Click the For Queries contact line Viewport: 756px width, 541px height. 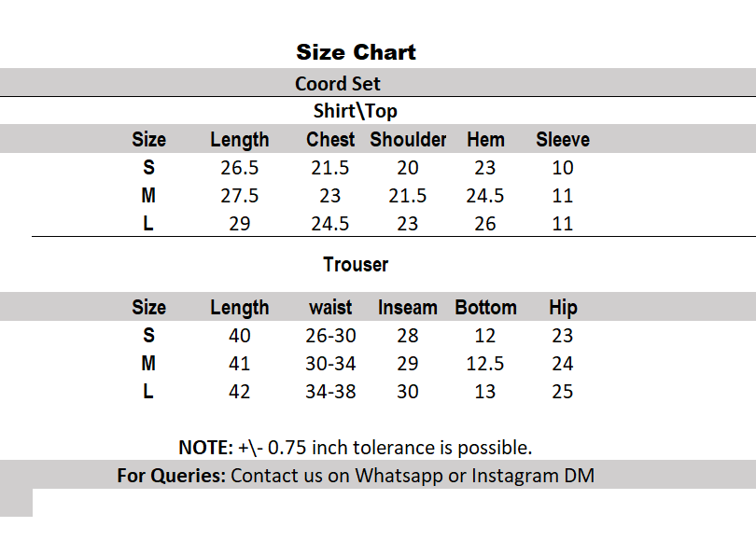[356, 476]
